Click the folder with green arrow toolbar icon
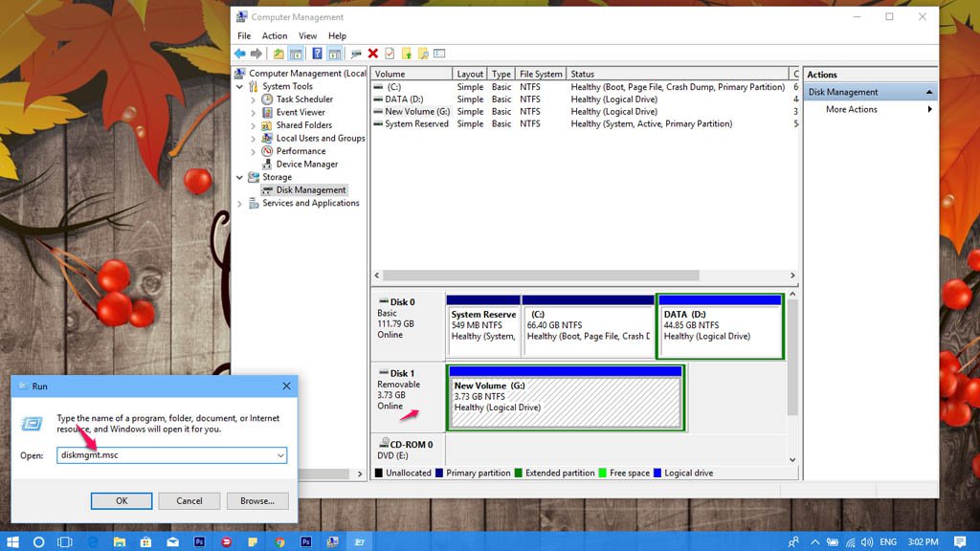Viewport: 980px width, 551px height. [x=407, y=54]
